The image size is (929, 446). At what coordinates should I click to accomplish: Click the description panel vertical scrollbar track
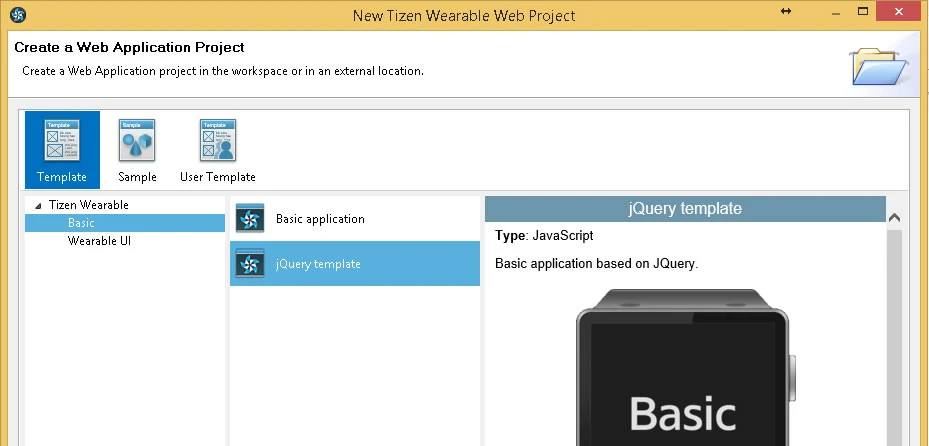click(895, 338)
